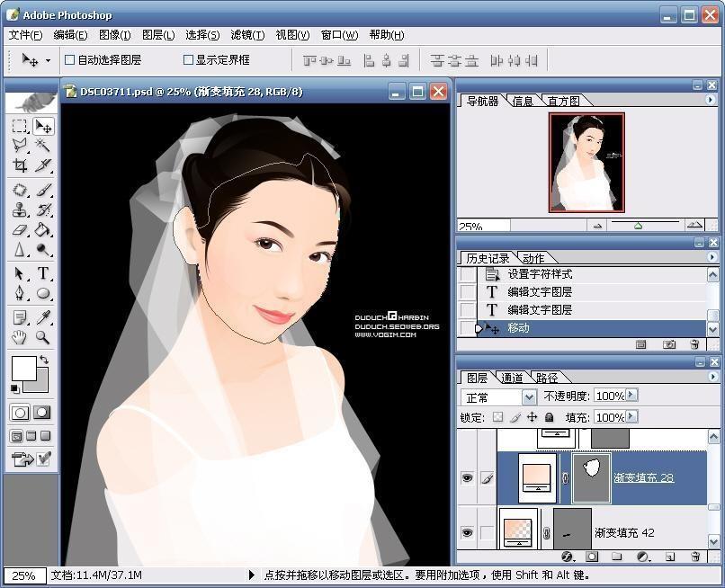Click the 渐变填充 28 layer name
Screen dimensions: 725x588
click(643, 478)
